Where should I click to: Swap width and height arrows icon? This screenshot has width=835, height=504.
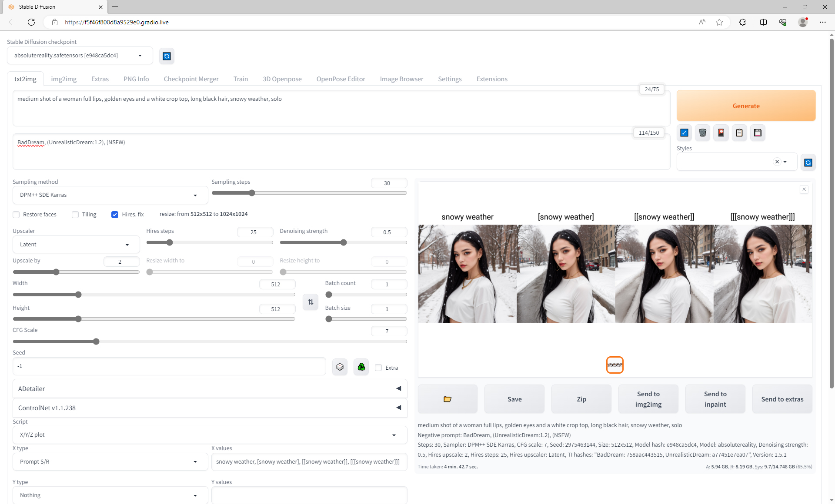tap(311, 302)
